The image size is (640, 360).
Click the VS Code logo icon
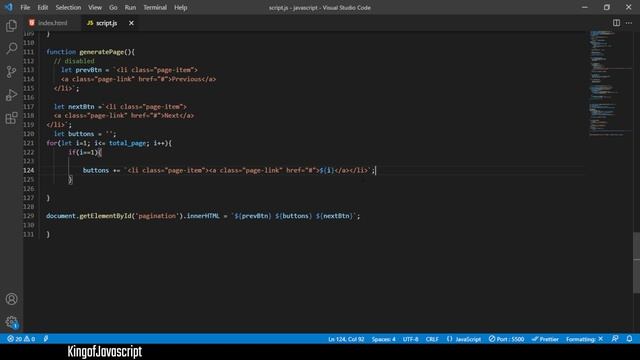tap(9, 7)
